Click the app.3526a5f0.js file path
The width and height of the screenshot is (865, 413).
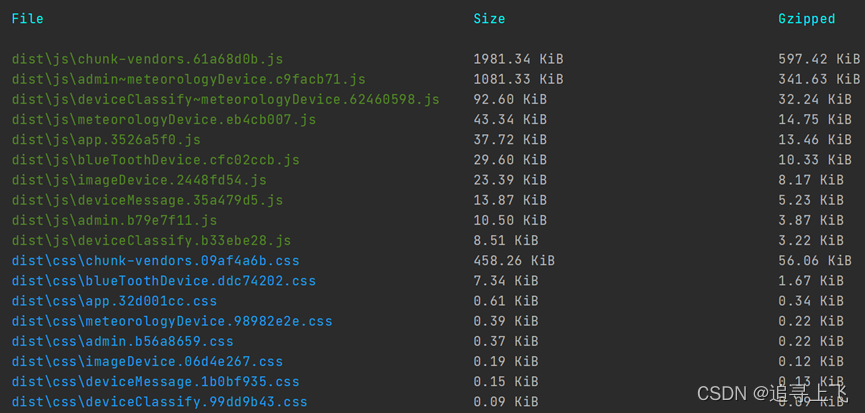(x=106, y=140)
